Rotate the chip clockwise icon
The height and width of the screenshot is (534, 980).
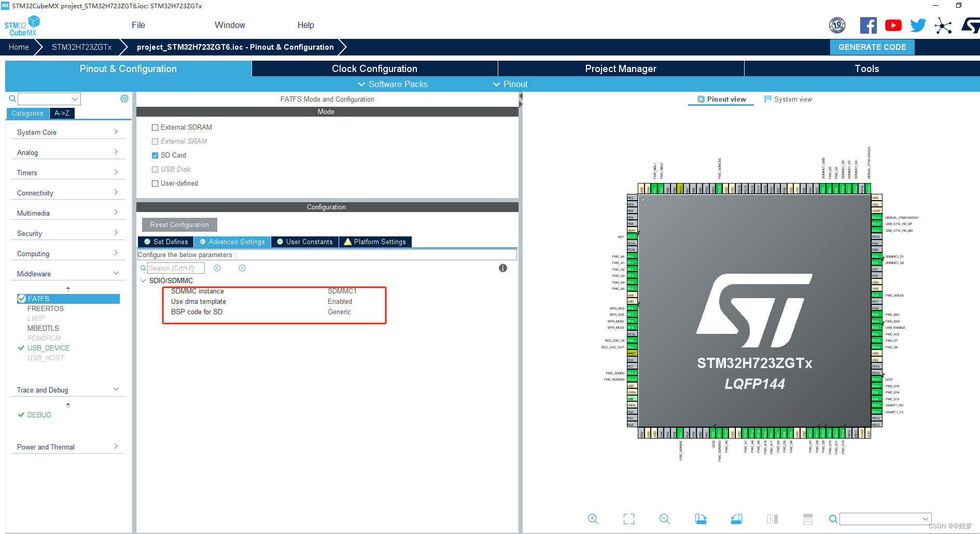(701, 519)
